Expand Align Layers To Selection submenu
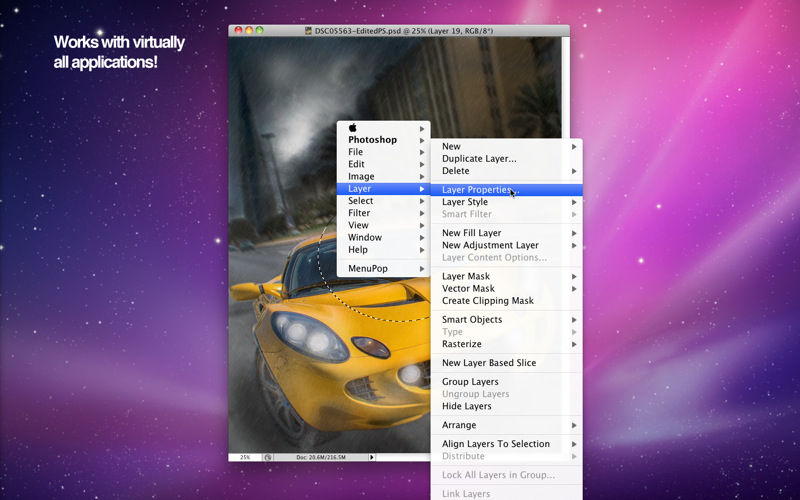This screenshot has height=500, width=800. pos(507,444)
